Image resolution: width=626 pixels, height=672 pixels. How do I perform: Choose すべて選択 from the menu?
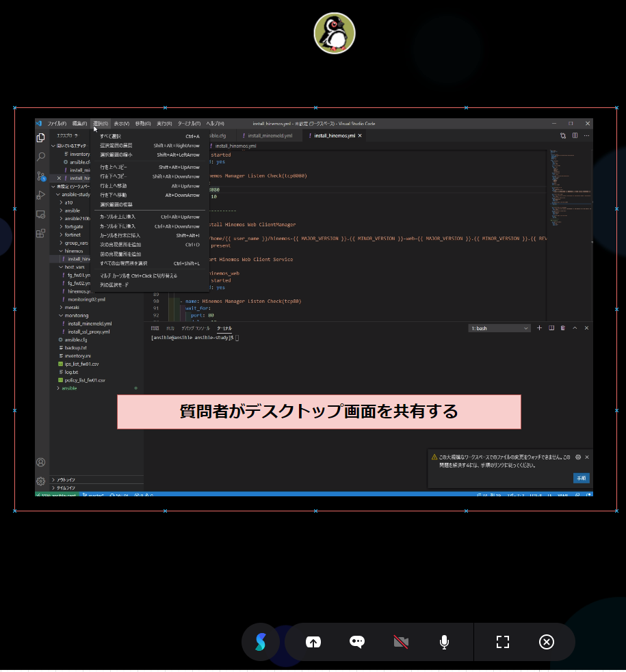[150, 136]
